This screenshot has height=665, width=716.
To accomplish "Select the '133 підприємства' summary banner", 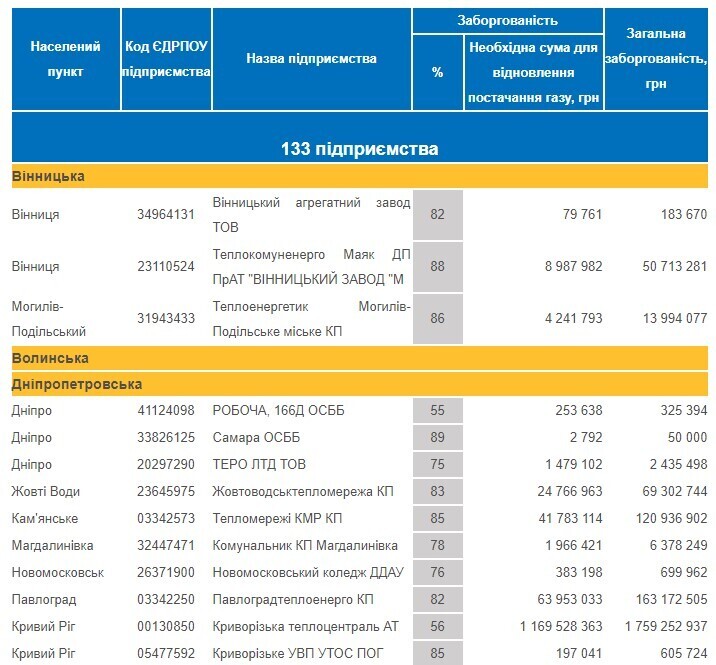I will click(359, 149).
